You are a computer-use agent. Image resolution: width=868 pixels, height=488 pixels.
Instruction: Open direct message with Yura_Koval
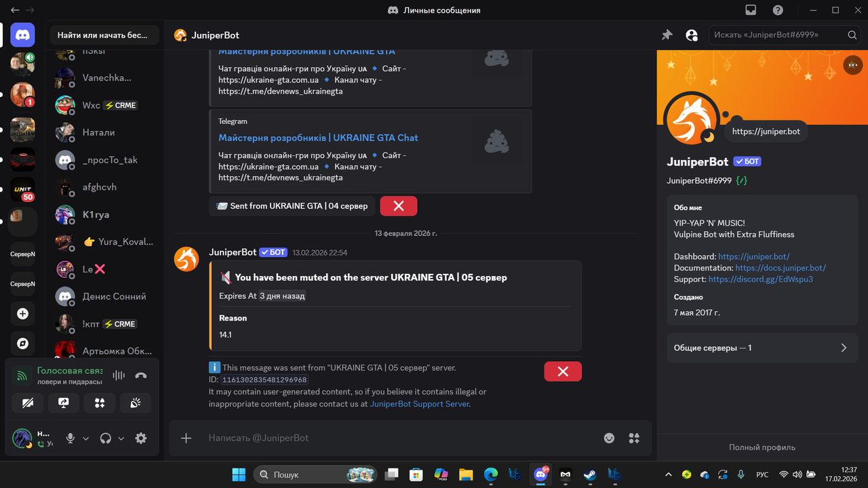click(x=104, y=242)
